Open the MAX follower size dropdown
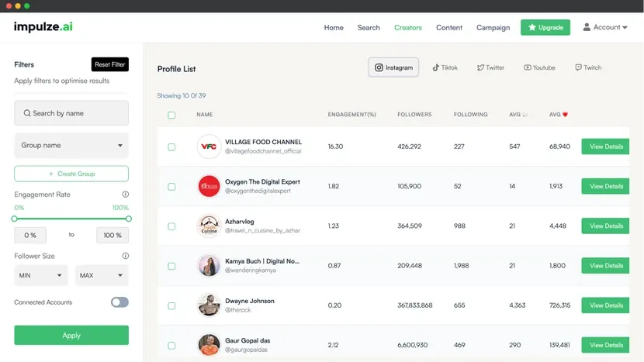Image resolution: width=644 pixels, height=362 pixels. click(102, 275)
